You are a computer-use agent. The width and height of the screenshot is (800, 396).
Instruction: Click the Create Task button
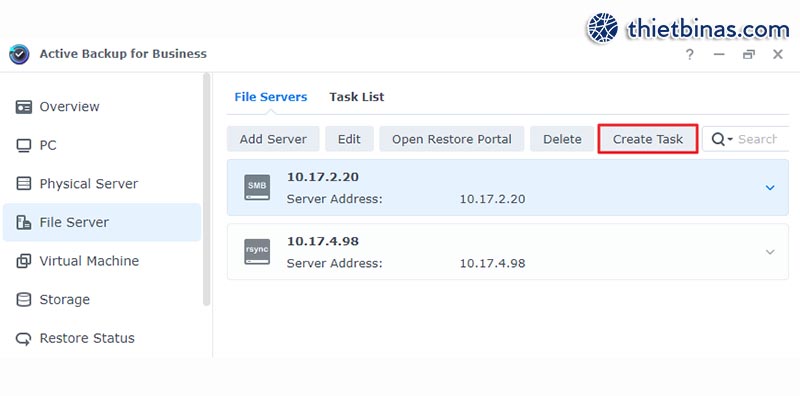648,139
